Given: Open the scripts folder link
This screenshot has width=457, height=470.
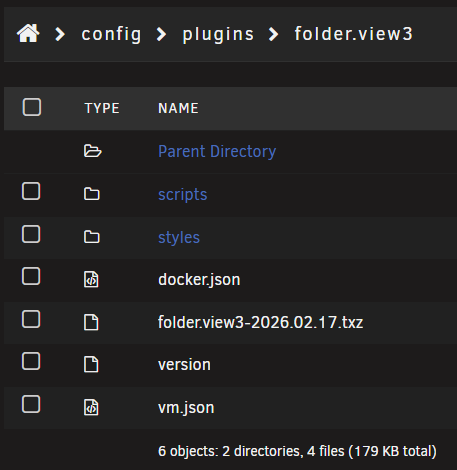Looking at the screenshot, I should [x=183, y=195].
